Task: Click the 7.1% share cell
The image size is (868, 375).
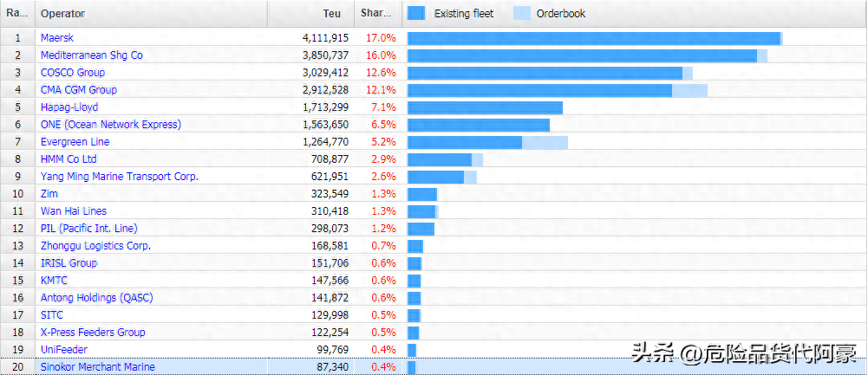Action: pyautogui.click(x=383, y=107)
